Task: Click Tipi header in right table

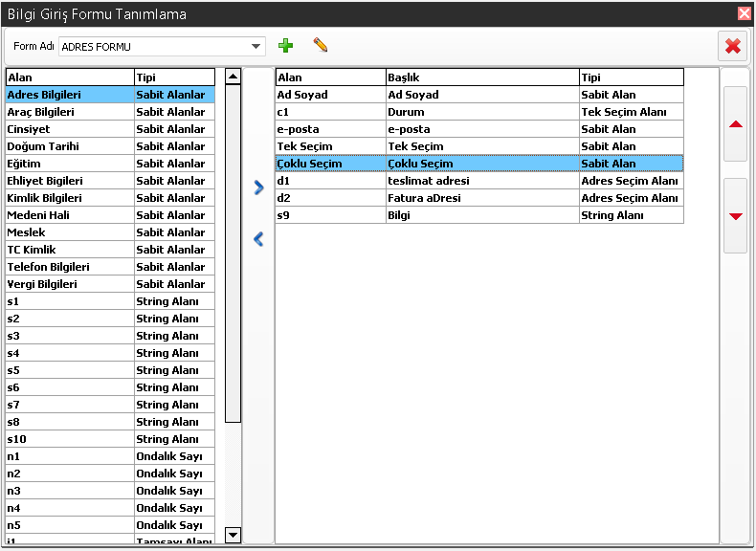Action: pos(632,77)
